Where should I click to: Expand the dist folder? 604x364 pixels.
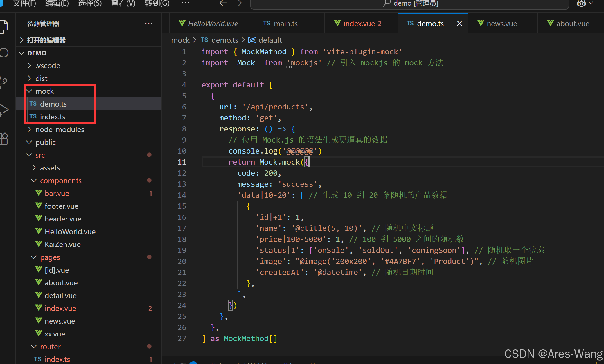[89, 78]
